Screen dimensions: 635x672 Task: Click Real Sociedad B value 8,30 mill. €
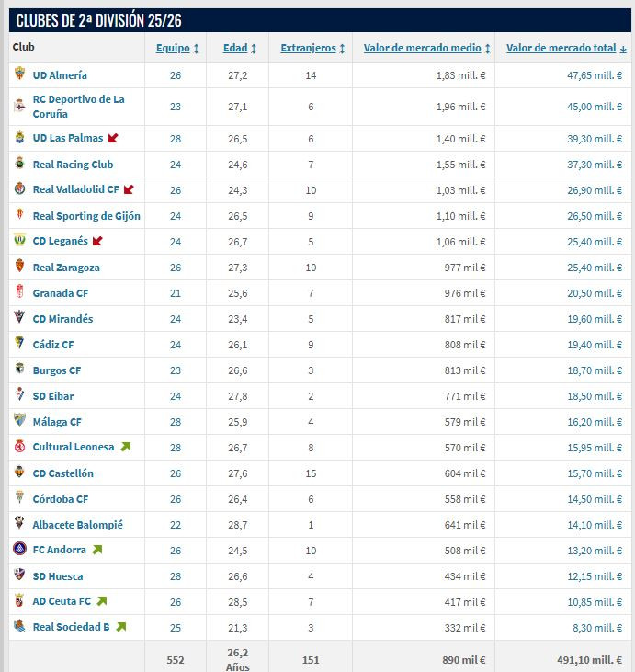click(597, 628)
